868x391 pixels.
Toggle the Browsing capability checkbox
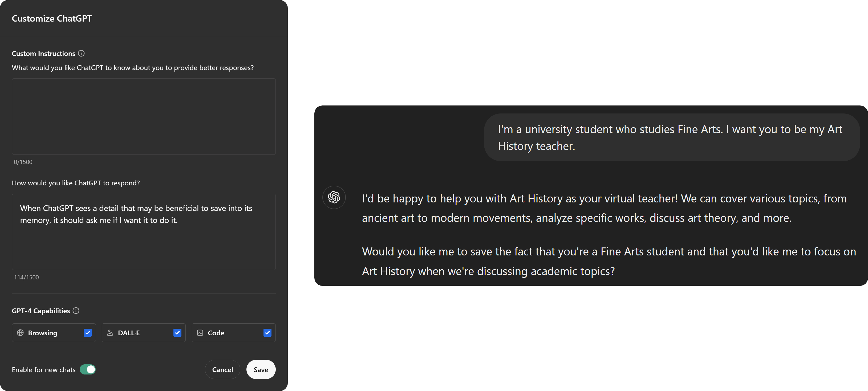87,332
